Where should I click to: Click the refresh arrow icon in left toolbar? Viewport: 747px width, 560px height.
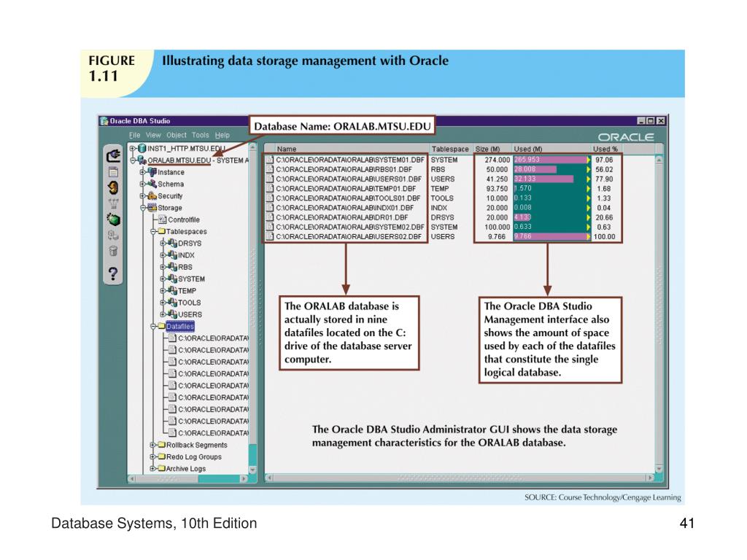click(113, 187)
